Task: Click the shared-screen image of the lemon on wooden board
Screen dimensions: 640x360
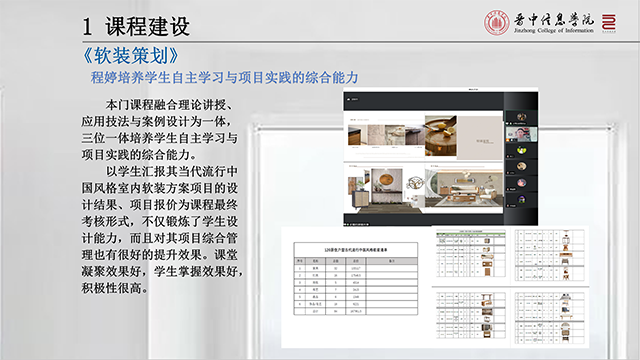Action: click(441, 136)
